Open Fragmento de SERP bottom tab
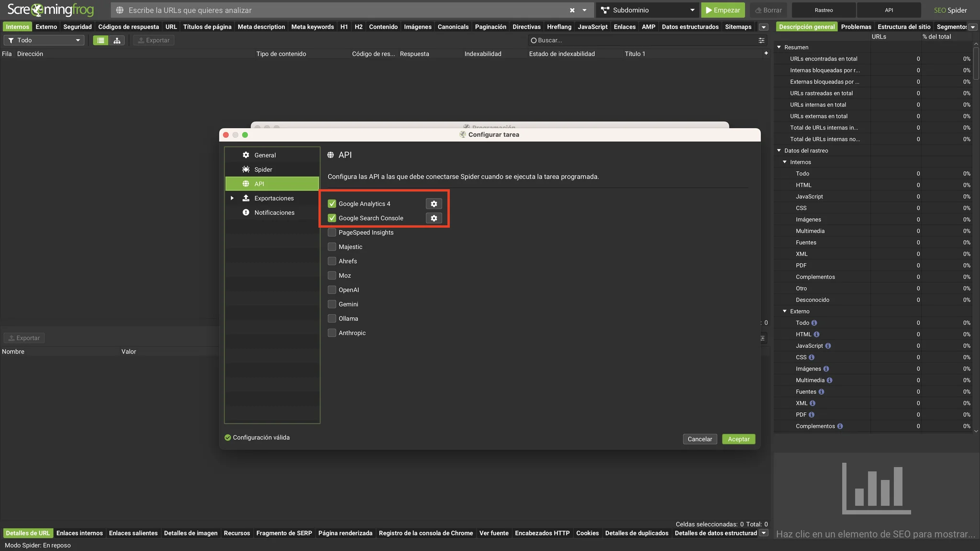The height and width of the screenshot is (551, 980). click(284, 533)
